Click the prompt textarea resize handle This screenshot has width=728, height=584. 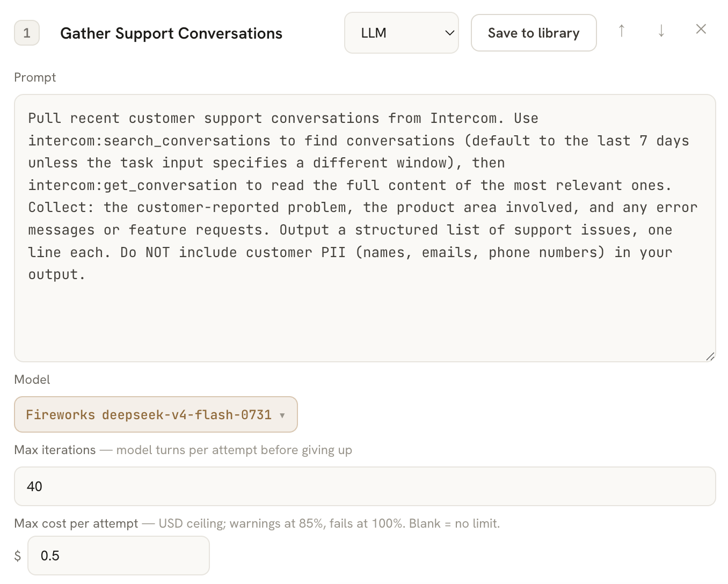click(x=710, y=356)
